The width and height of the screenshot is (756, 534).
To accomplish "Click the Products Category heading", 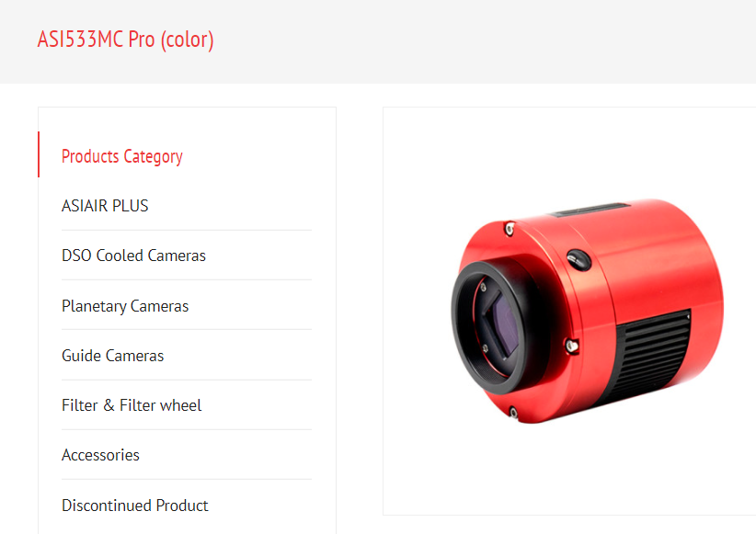I will (x=122, y=156).
